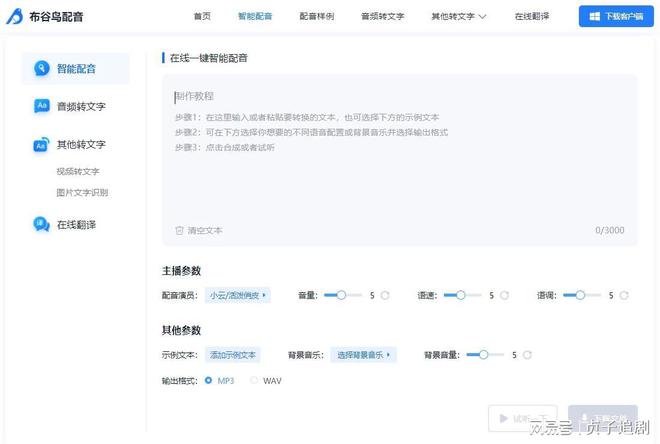660x444 pixels.
Task: Reset 音量 with its circular reset icon
Action: (x=385, y=295)
